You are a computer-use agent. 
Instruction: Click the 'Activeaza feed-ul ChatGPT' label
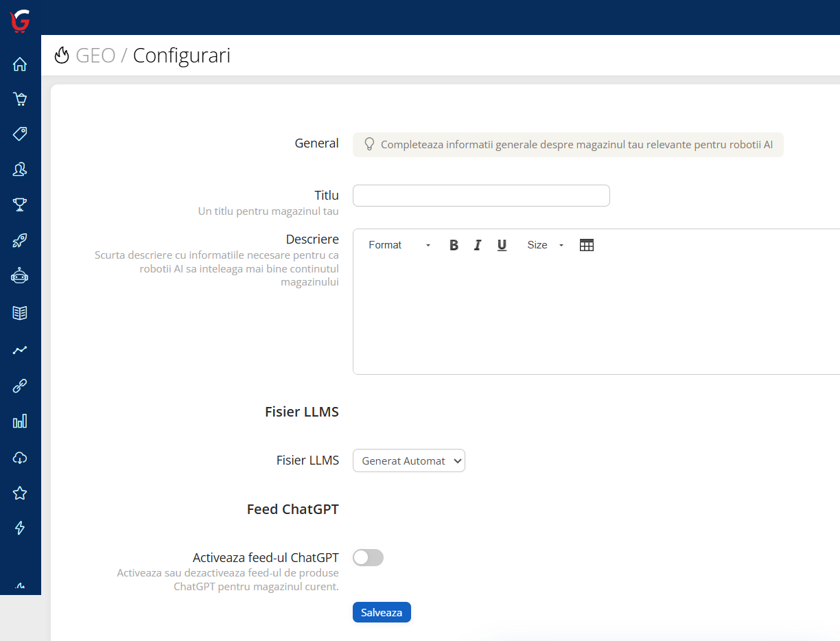tap(266, 557)
